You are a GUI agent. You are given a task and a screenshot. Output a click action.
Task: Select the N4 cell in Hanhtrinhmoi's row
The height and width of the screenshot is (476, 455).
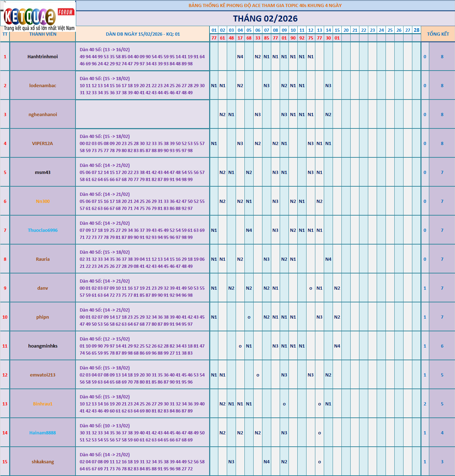(x=240, y=57)
